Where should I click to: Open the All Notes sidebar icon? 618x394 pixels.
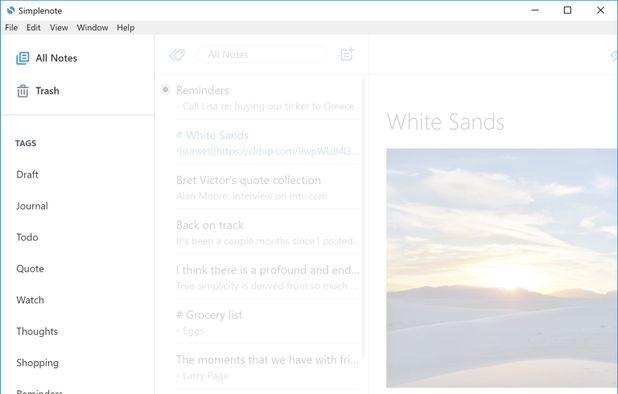[22, 58]
